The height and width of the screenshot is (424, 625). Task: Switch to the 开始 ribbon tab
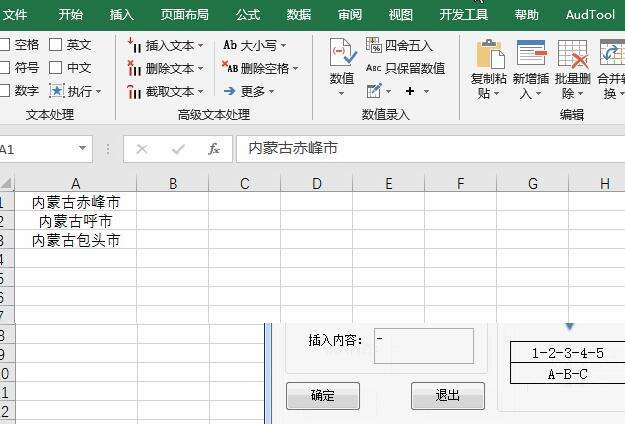pos(71,15)
